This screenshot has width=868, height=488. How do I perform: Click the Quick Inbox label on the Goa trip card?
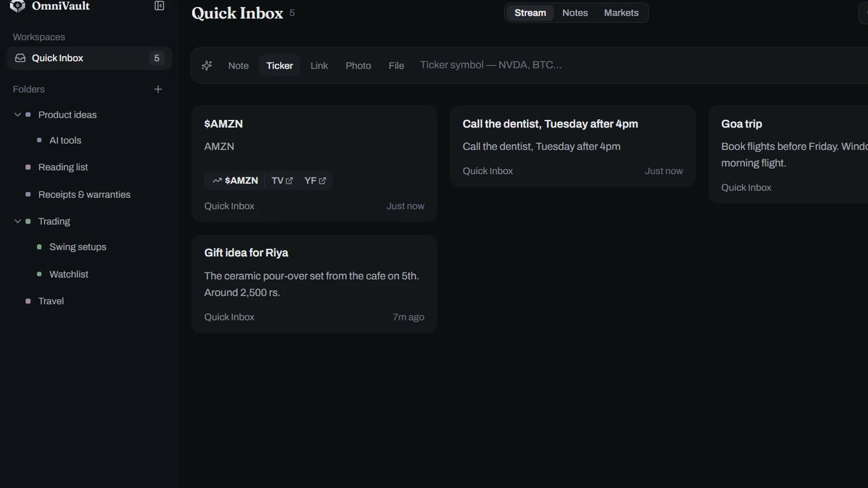746,188
